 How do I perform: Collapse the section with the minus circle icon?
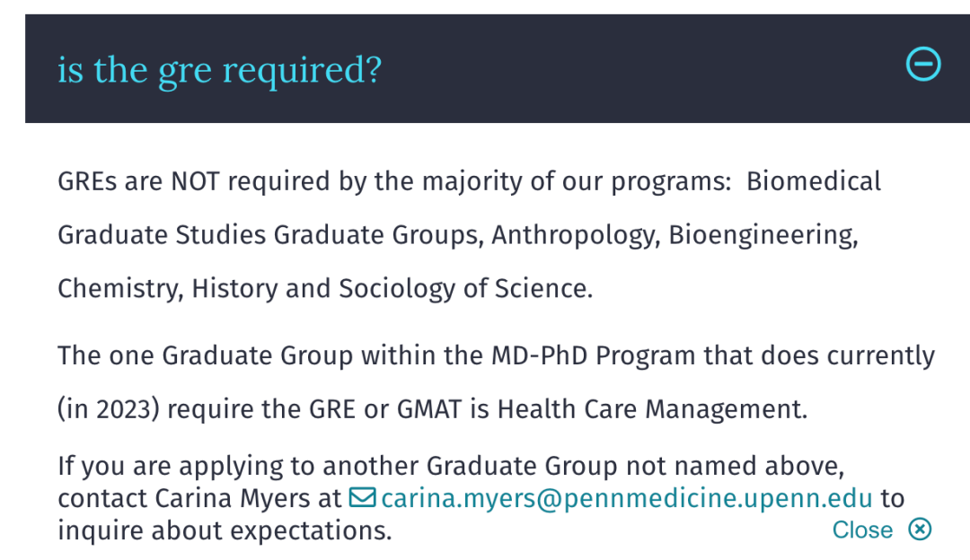click(923, 65)
